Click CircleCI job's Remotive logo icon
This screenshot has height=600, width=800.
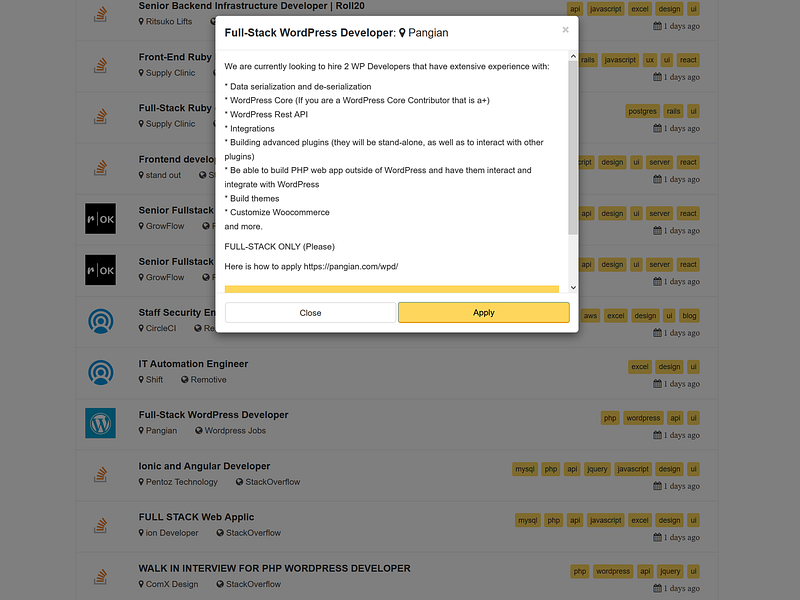click(101, 321)
